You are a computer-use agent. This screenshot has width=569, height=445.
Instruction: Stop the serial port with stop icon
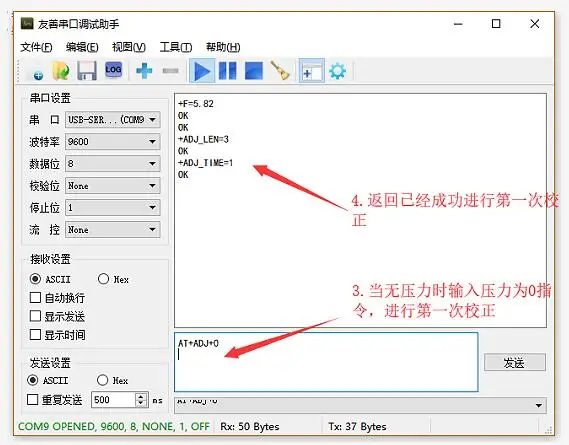tap(254, 71)
